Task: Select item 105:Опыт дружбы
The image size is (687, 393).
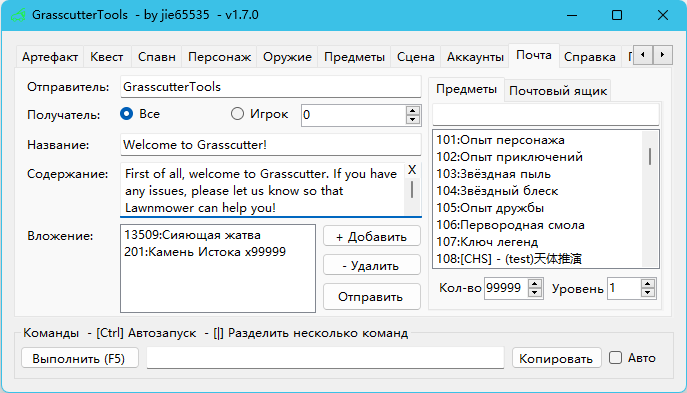Action: 490,208
